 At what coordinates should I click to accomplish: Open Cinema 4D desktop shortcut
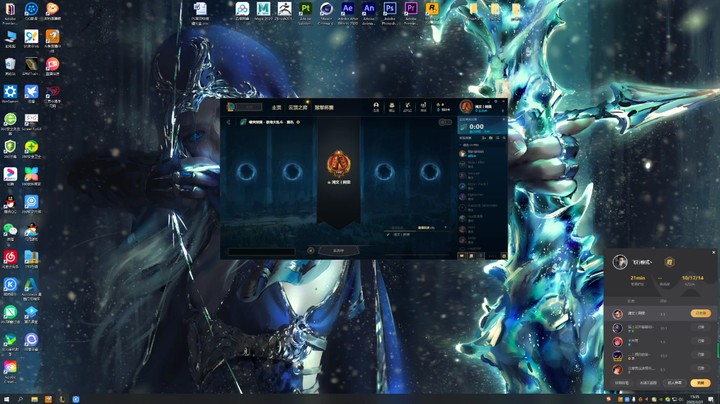pyautogui.click(x=326, y=12)
